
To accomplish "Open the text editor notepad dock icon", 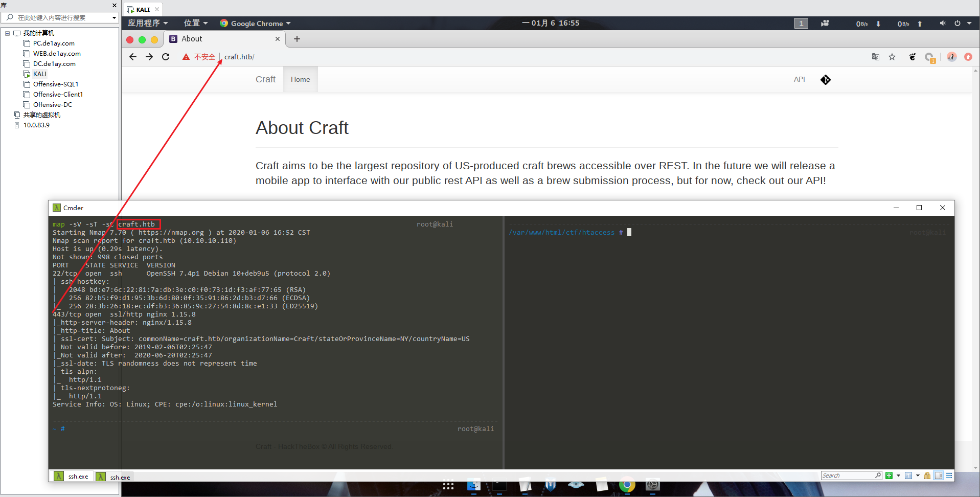I will click(x=525, y=485).
